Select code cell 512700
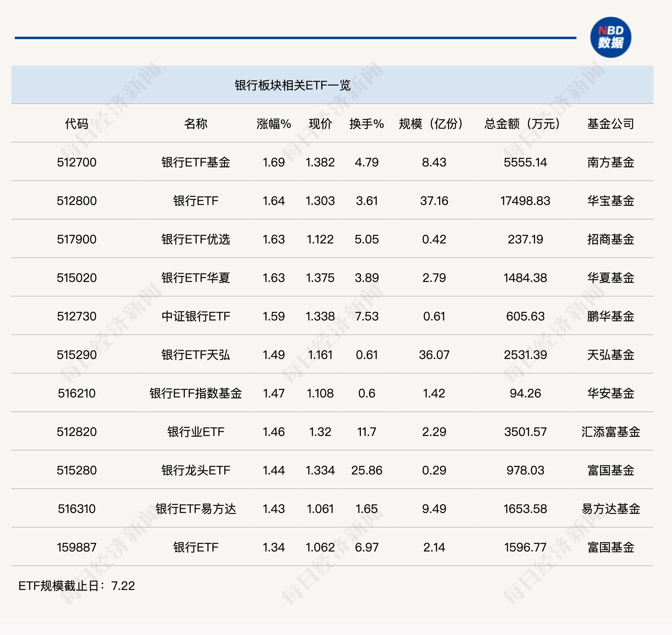This screenshot has width=672, height=635. [76, 163]
